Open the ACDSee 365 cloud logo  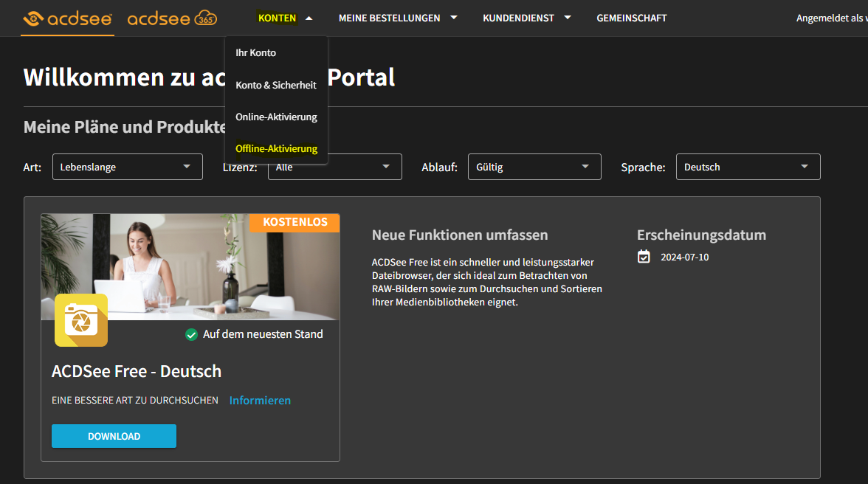point(172,18)
